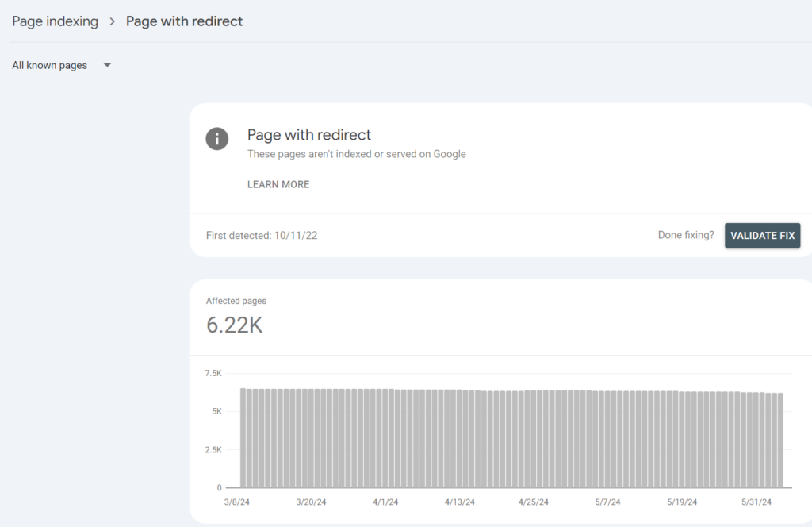Click the 3/8/24 date on chart axis
This screenshot has width=812, height=527.
(x=236, y=502)
